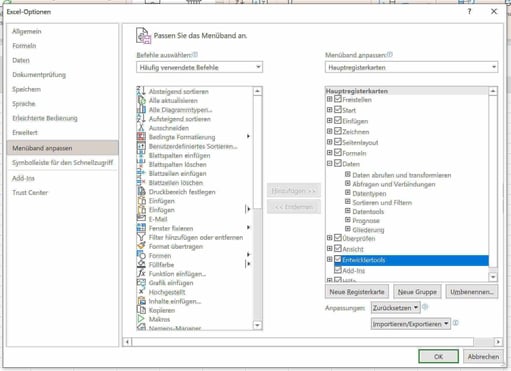Expand the Freistellen tree node
Image resolution: width=511 pixels, height=371 pixels.
(329, 99)
